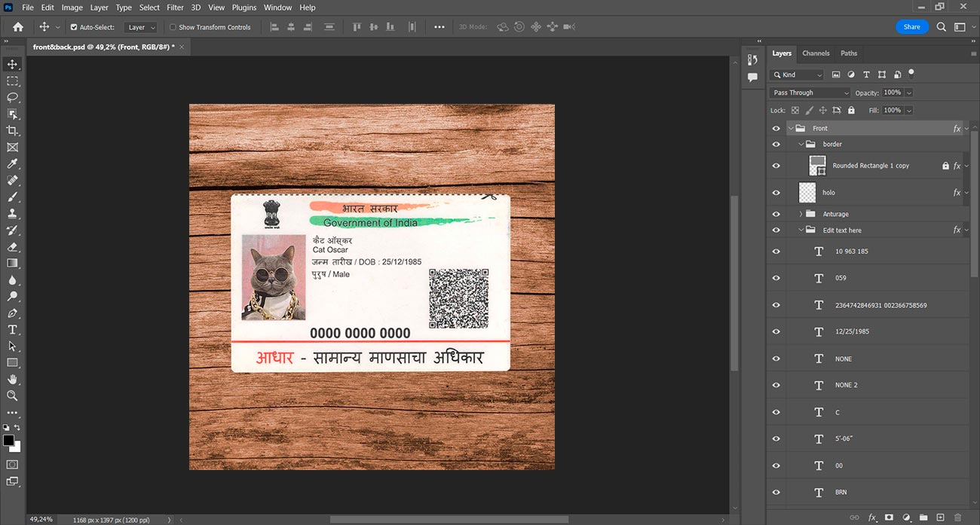
Task: Hide the BRN text layer
Action: point(776,492)
